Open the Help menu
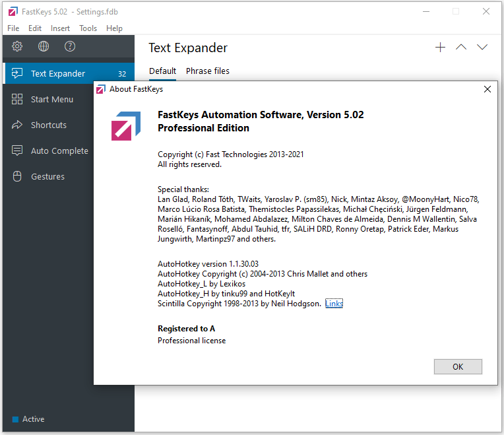 [x=114, y=28]
